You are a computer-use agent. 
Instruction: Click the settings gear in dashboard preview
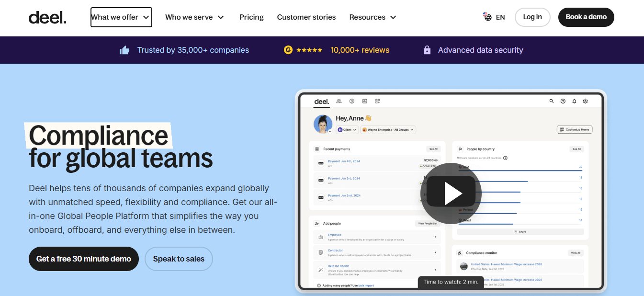(585, 101)
